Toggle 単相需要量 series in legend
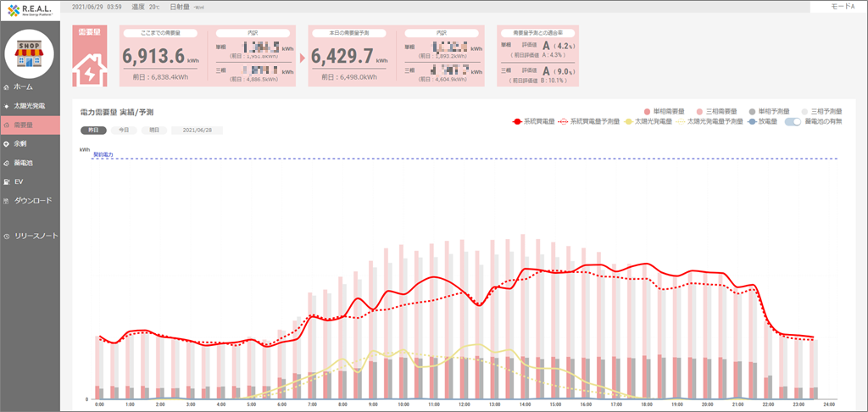868x412 pixels. [x=668, y=111]
